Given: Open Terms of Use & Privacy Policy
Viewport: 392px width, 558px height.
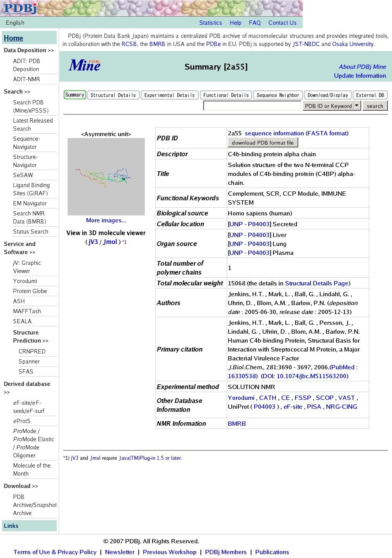Looking at the screenshot, I should [55, 552].
